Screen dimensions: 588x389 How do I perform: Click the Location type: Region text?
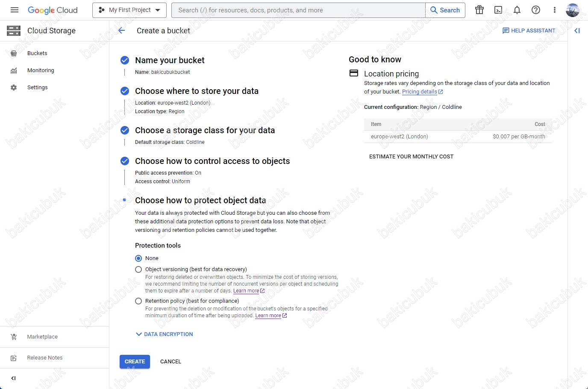pos(160,111)
